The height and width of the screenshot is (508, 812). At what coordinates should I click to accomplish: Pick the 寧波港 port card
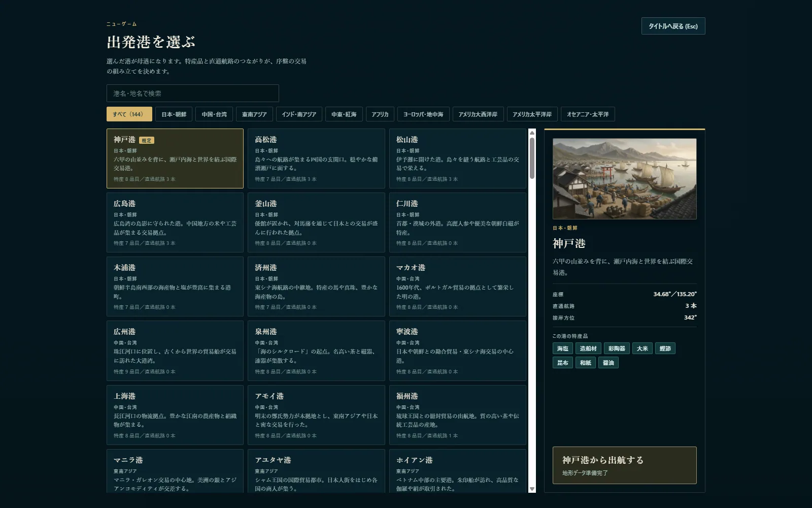[x=458, y=351]
